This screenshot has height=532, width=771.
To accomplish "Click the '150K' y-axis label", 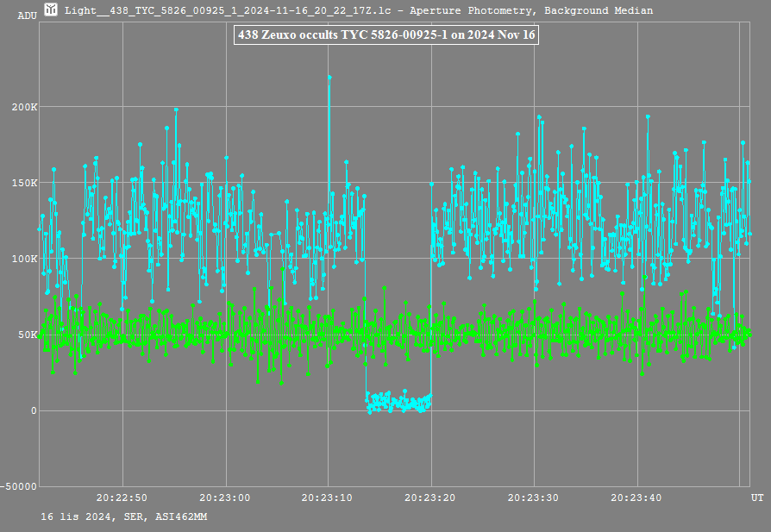I will pos(25,183).
